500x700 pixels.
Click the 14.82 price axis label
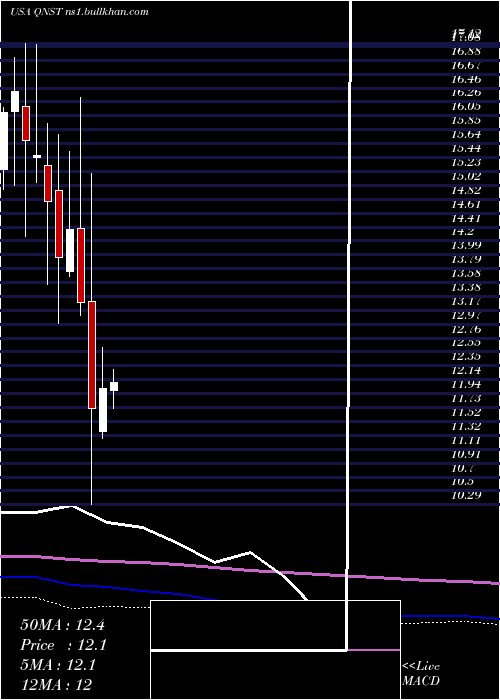coord(466,190)
